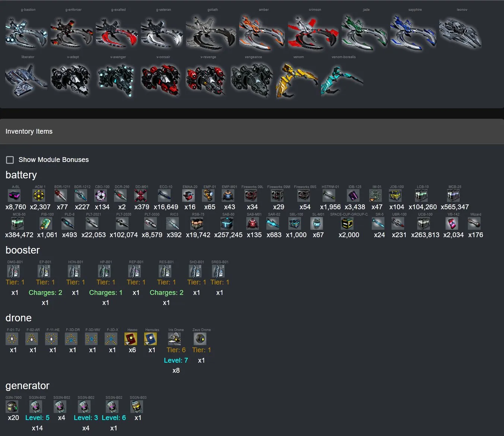Select the ACM 1 mine icon

pos(39,195)
